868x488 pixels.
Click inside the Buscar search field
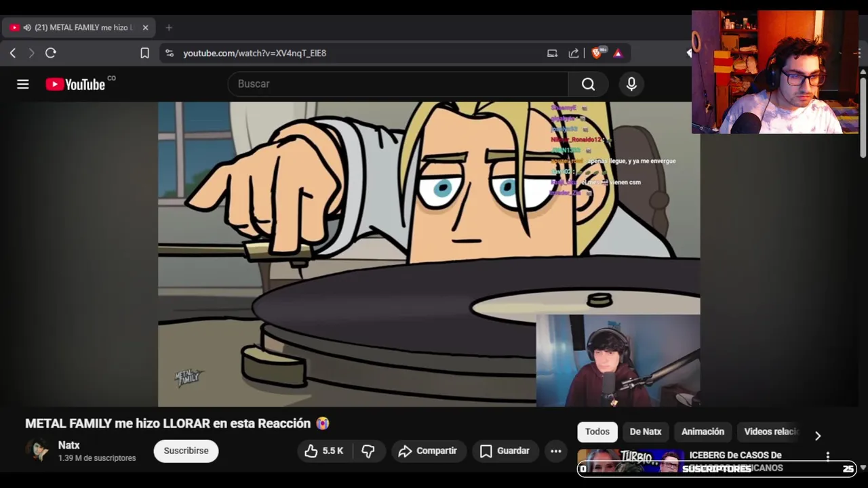pos(398,84)
